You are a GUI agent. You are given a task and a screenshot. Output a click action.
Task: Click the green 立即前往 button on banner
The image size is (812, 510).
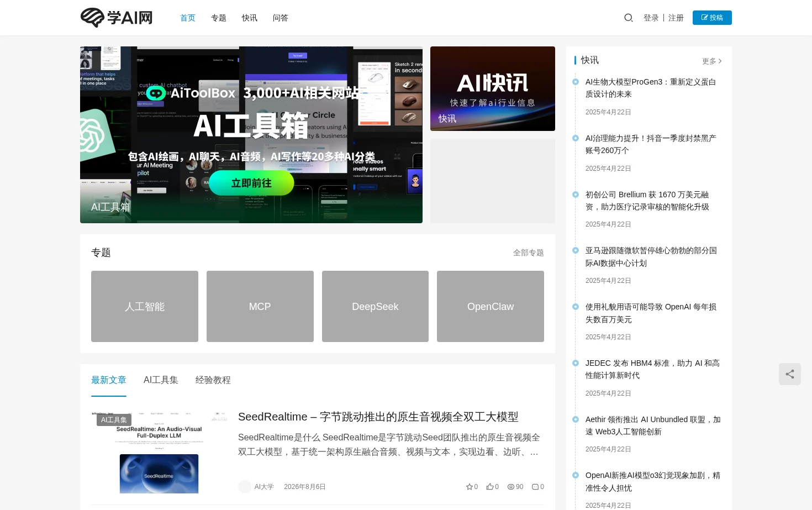[x=251, y=183]
